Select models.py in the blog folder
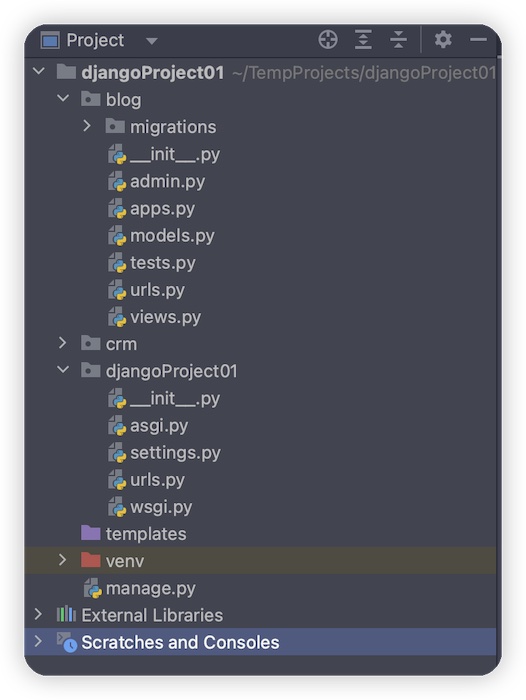This screenshot has width=526, height=700. (172, 236)
